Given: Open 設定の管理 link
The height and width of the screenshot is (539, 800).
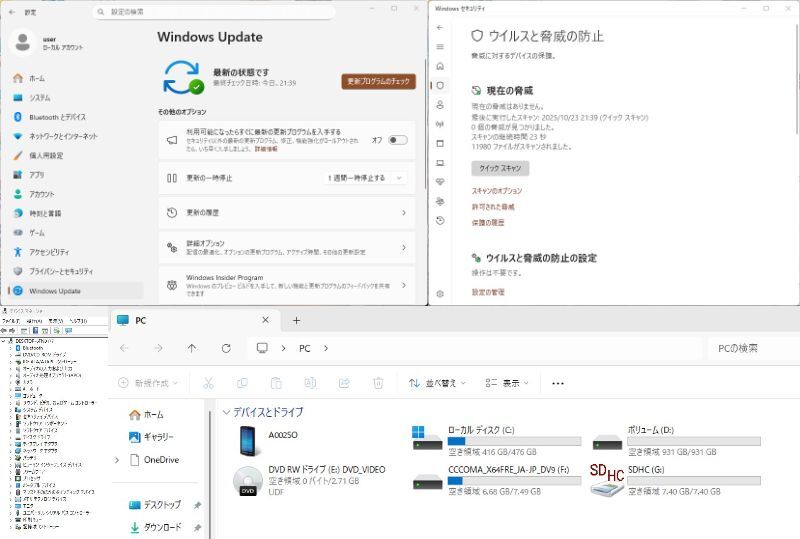Looking at the screenshot, I should coord(488,292).
